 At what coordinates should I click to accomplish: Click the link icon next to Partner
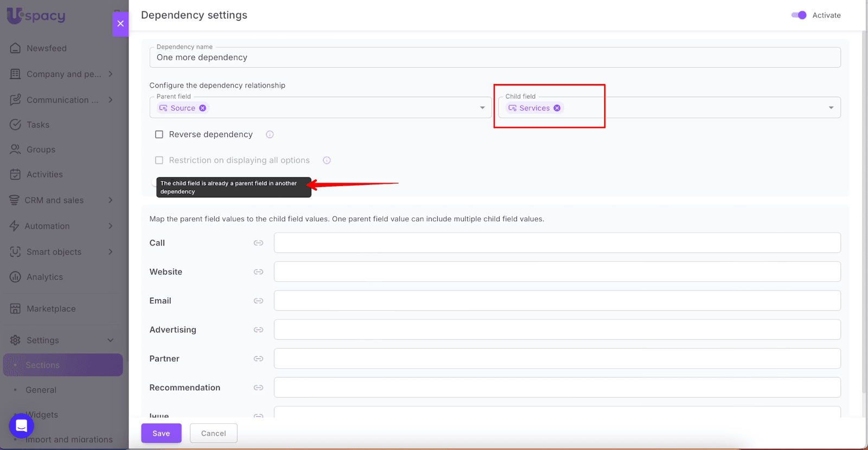[x=258, y=359]
